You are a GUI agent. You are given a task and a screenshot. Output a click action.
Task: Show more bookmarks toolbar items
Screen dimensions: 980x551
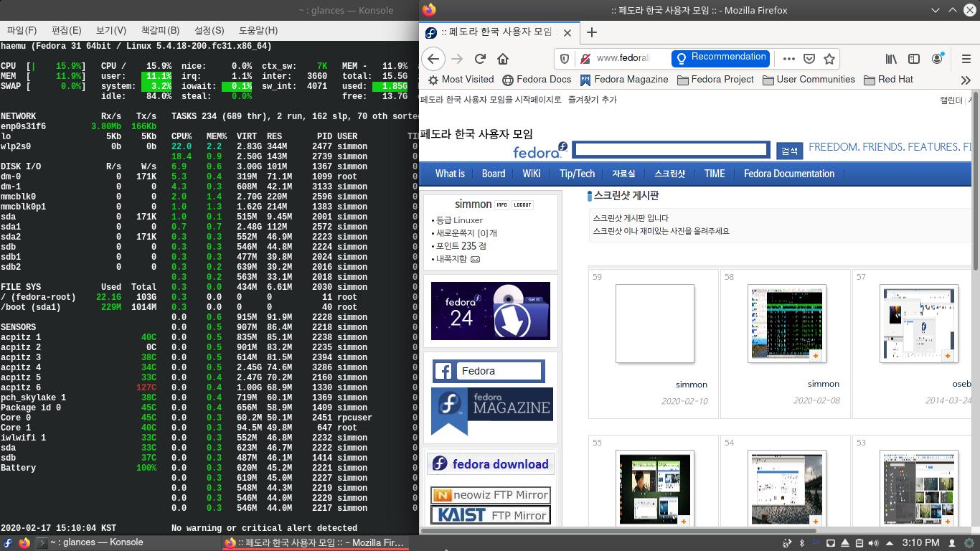pos(966,80)
